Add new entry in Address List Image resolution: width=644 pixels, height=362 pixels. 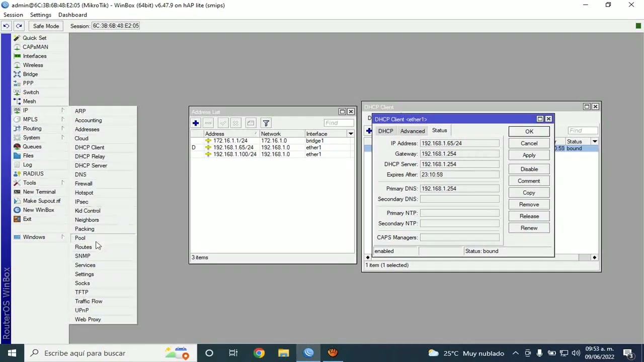coord(196,123)
